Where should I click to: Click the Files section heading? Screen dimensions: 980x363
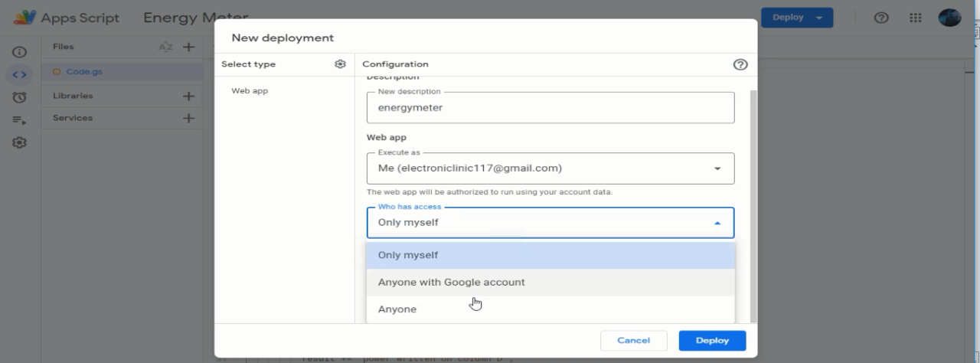(x=64, y=47)
